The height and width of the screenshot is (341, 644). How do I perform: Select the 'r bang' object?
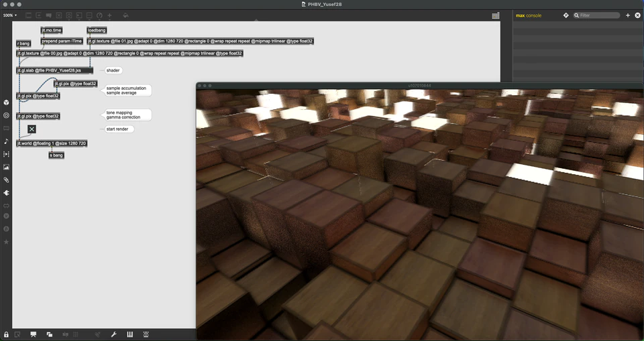tap(23, 44)
